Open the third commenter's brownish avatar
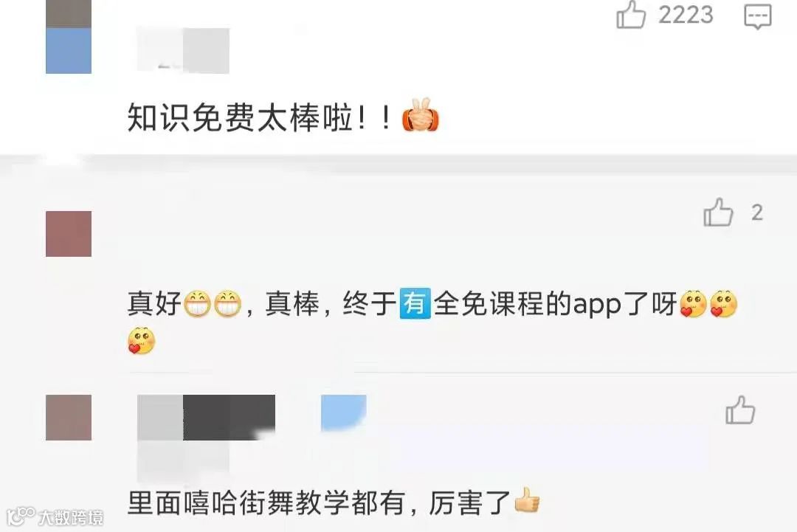This screenshot has height=532, width=797. [69, 417]
